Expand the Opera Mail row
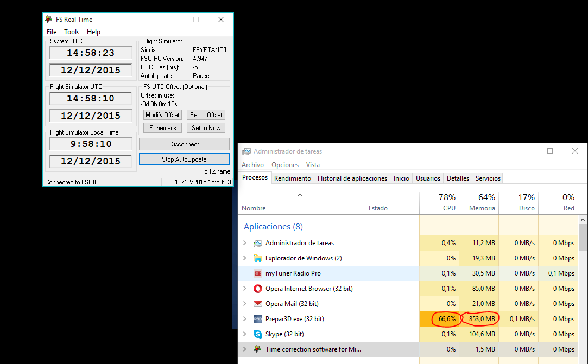This screenshot has height=364, width=588. point(245,304)
